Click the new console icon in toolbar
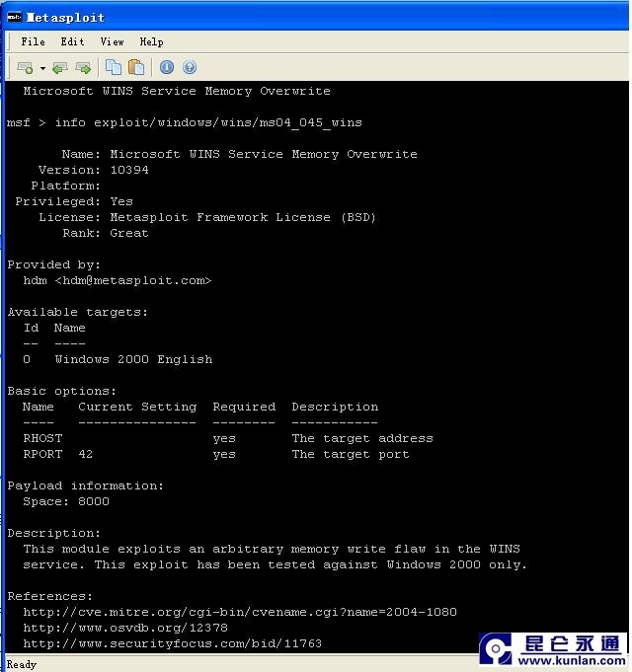632x672 pixels. 26,67
